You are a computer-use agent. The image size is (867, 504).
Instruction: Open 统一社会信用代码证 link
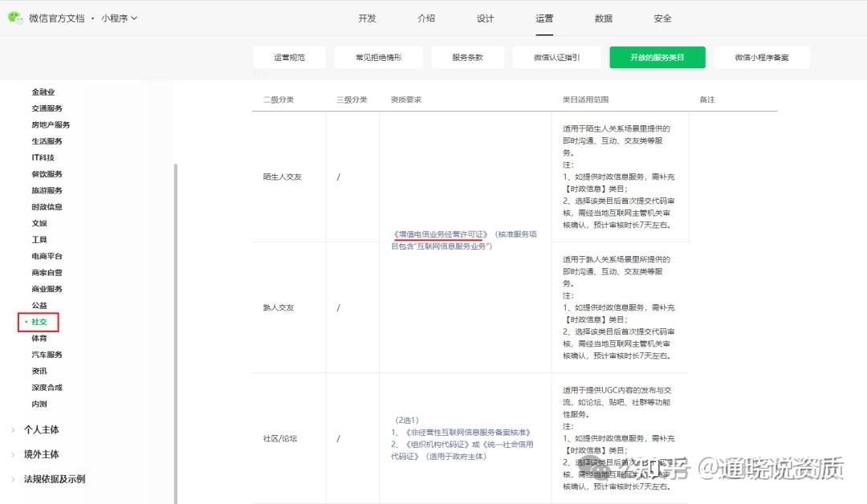point(462,450)
